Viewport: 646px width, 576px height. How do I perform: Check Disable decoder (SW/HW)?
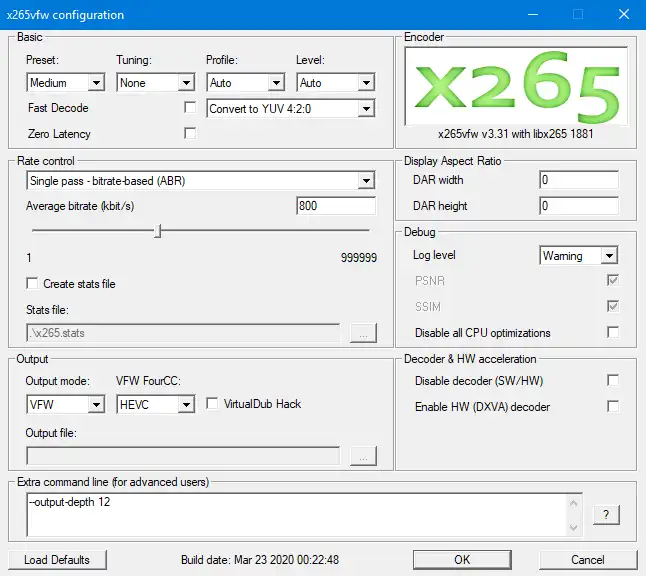tap(613, 380)
